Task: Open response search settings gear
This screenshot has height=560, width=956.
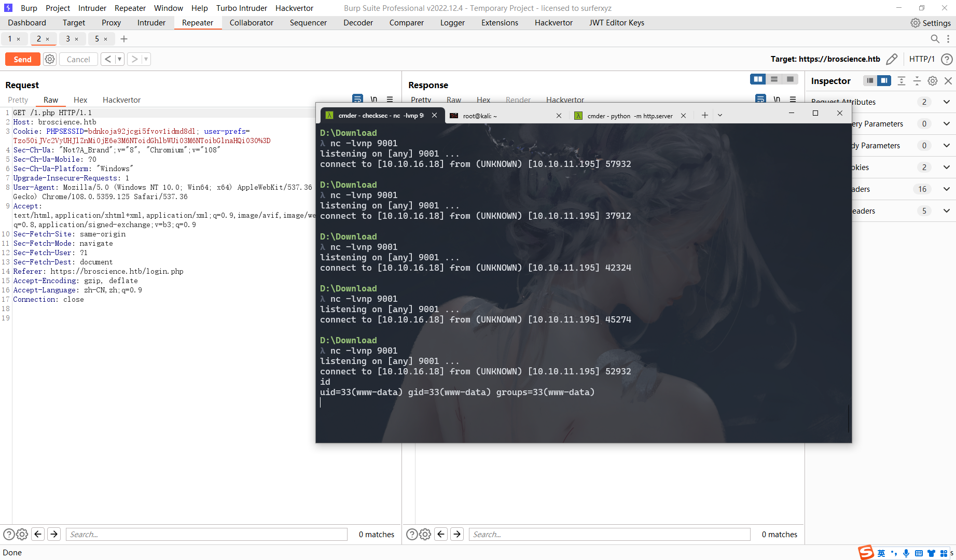Action: 425,534
